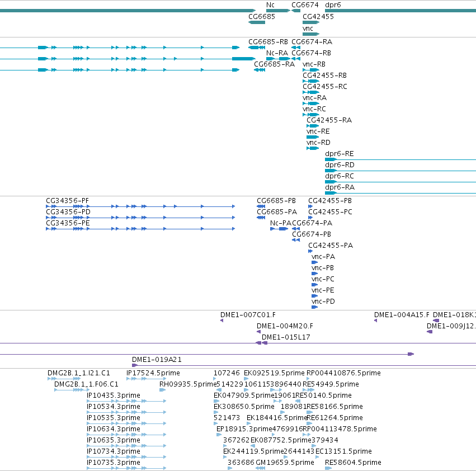Select the RE58604.5prime EST label

click(353, 463)
